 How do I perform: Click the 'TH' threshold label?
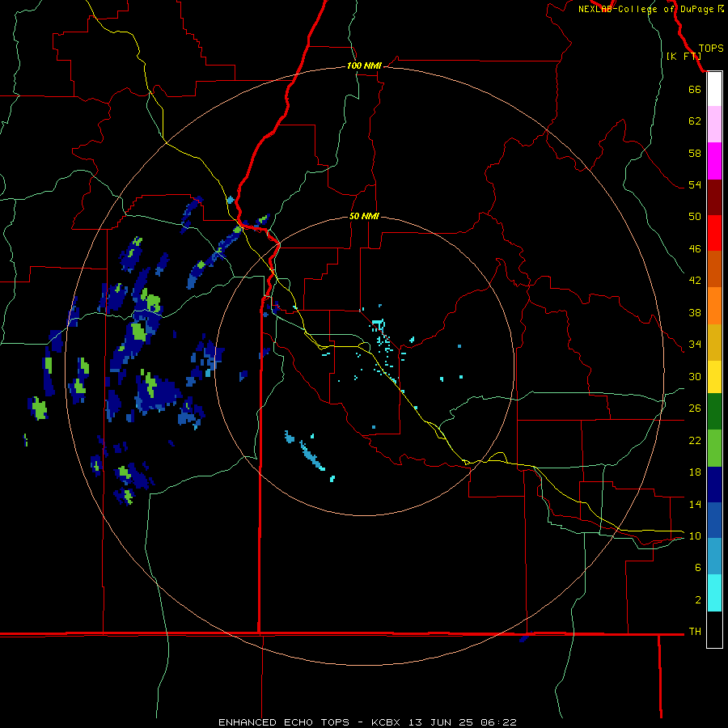click(x=695, y=632)
